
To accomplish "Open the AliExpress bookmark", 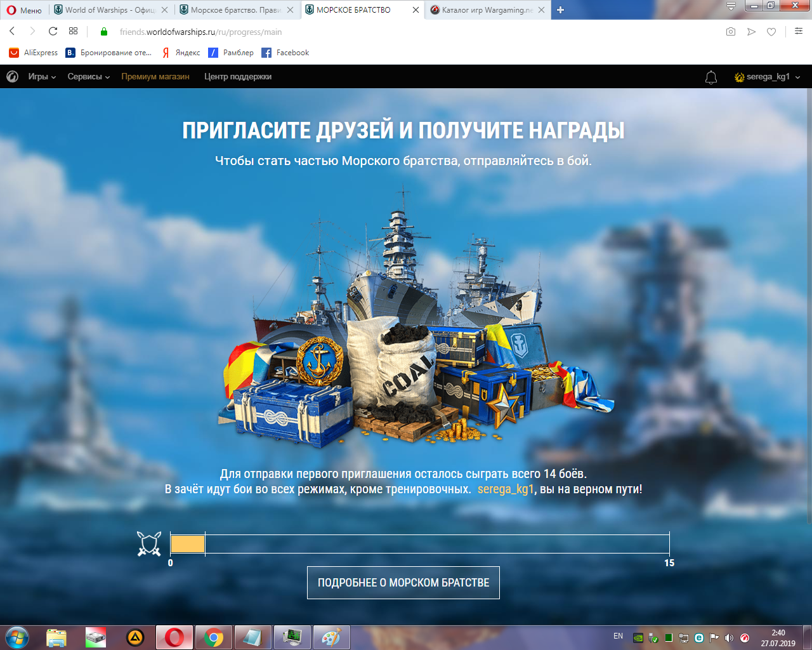I will click(34, 53).
